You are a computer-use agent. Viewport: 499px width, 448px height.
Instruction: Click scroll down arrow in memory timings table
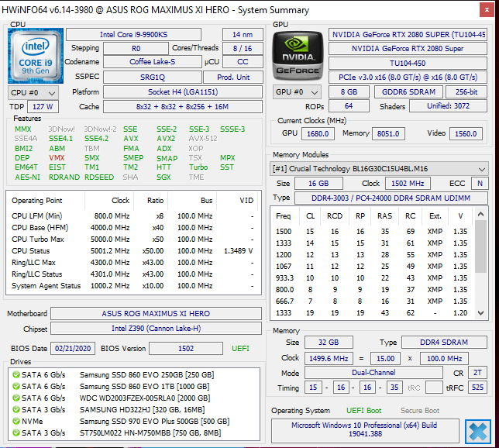point(481,313)
